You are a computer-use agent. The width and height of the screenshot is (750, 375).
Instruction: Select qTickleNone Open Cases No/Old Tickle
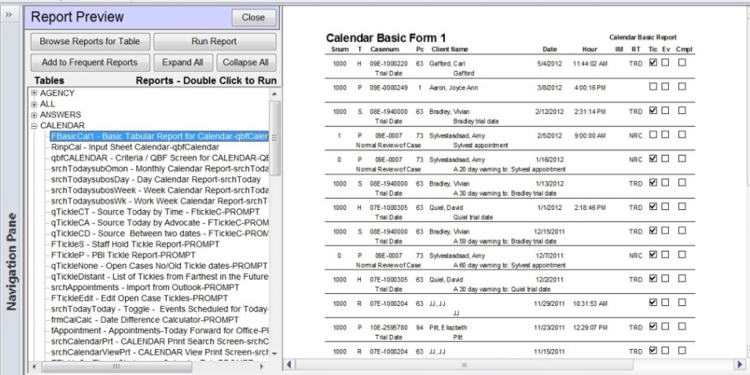(x=159, y=266)
